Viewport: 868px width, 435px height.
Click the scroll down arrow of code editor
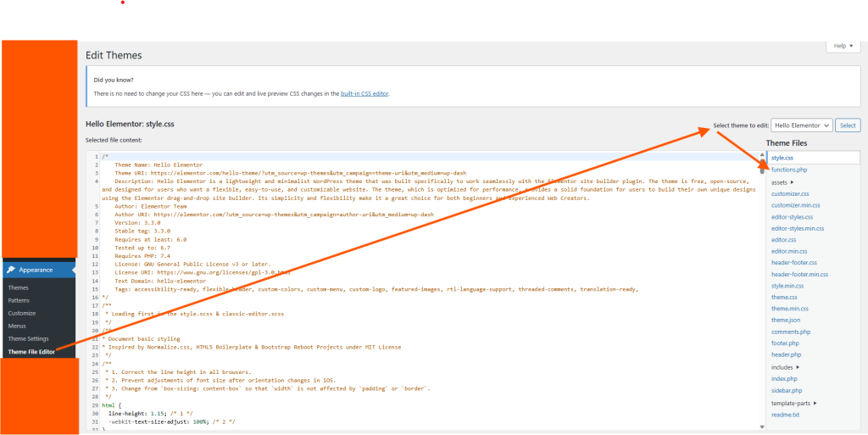click(762, 427)
